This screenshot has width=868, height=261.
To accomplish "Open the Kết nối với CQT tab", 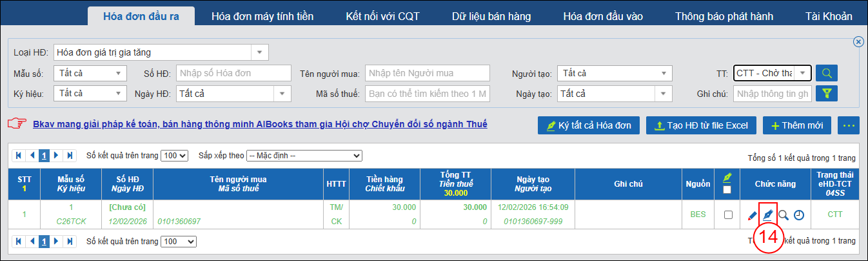I will coord(382,16).
